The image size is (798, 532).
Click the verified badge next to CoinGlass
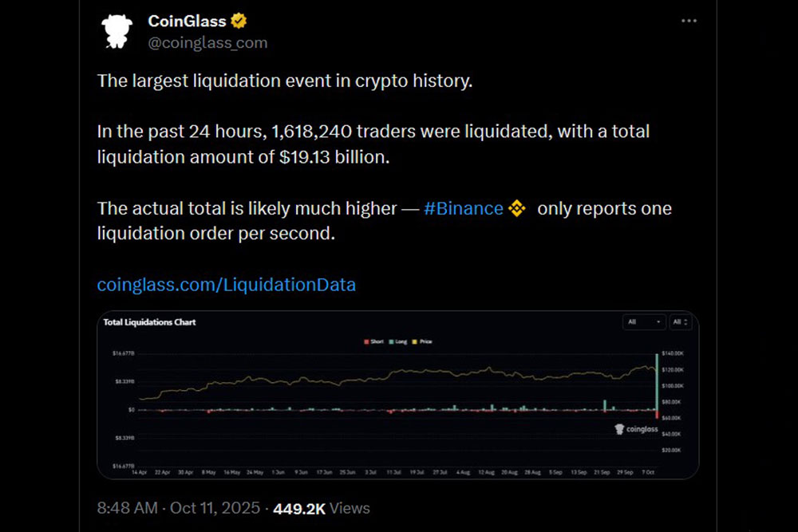pyautogui.click(x=239, y=21)
